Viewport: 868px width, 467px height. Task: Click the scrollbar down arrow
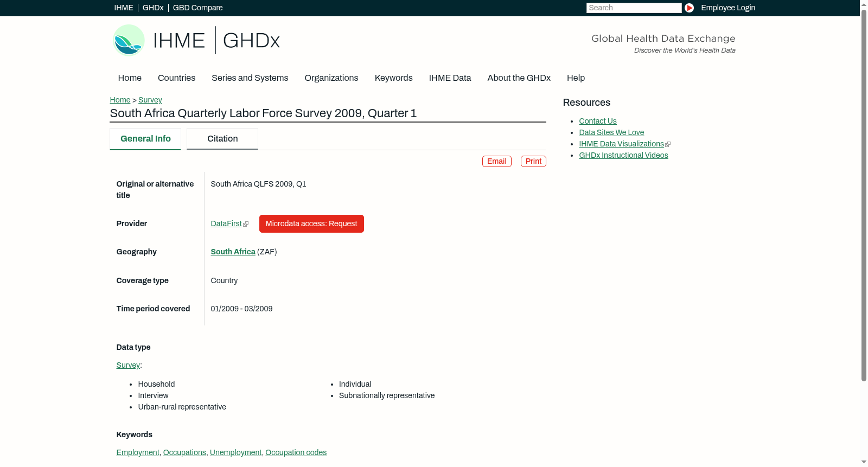(x=864, y=462)
